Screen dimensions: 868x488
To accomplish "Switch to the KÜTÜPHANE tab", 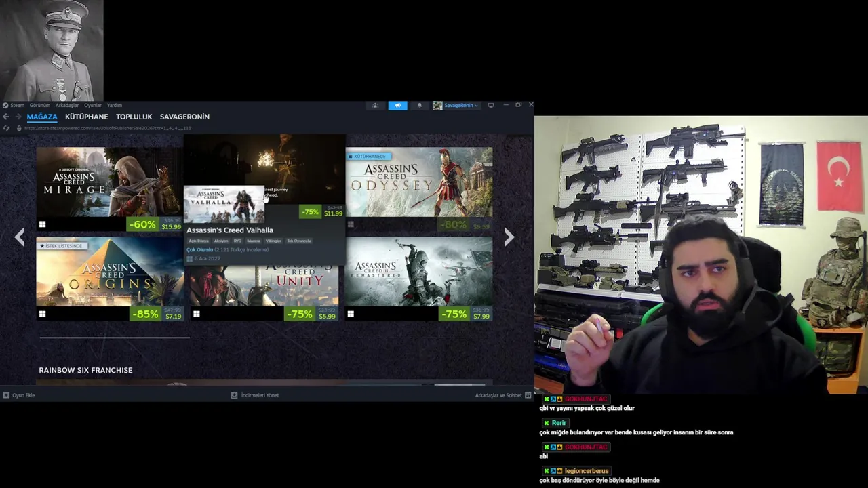I will (87, 117).
